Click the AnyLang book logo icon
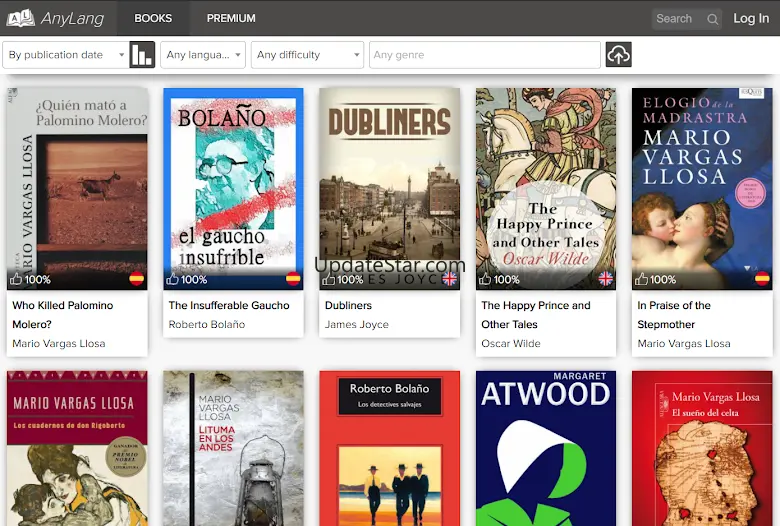The width and height of the screenshot is (780, 526). pos(20,18)
